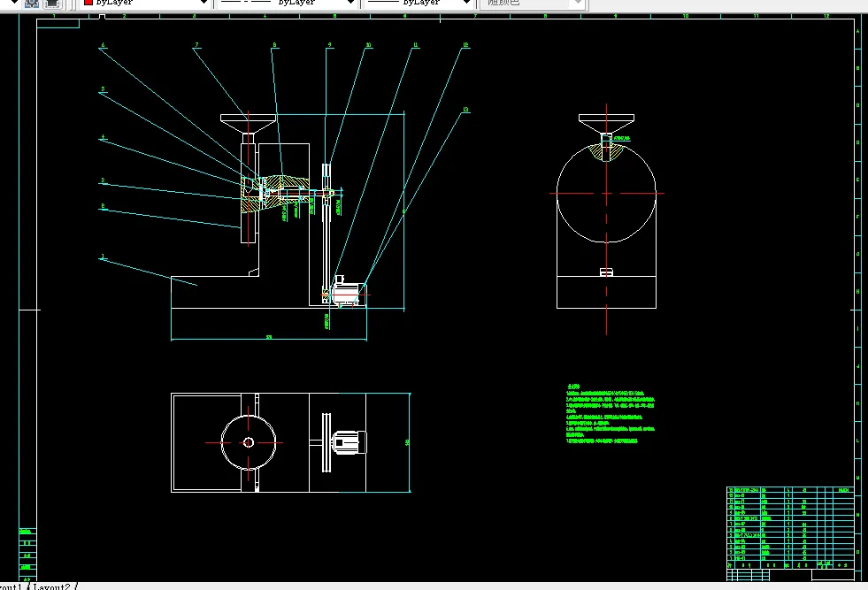Select the parts list table above title block
868x590 pixels.
tap(790, 527)
